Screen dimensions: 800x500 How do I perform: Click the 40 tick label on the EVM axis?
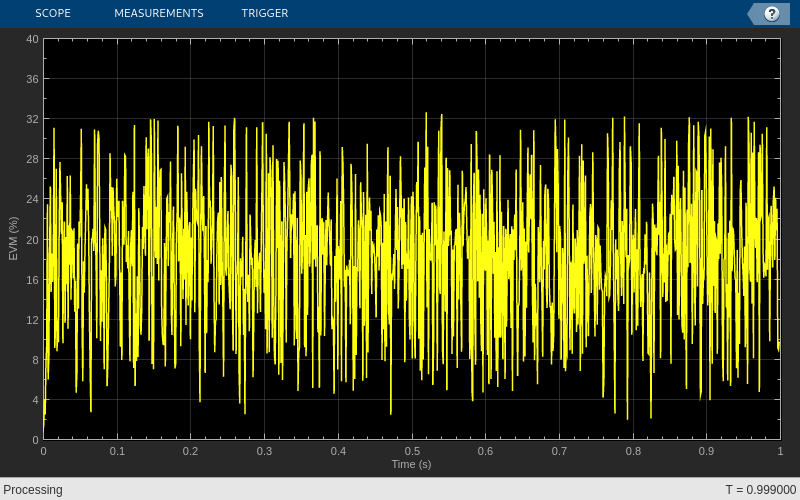click(x=32, y=39)
